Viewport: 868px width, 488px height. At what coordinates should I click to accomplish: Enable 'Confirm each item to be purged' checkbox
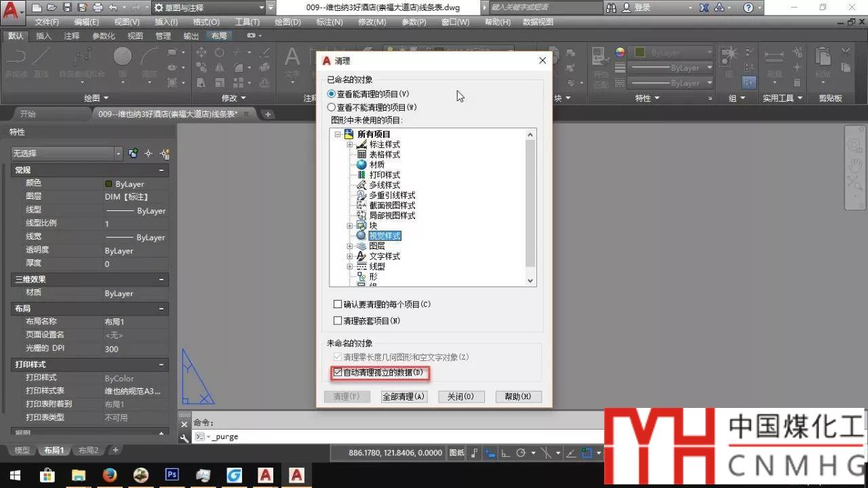(338, 304)
